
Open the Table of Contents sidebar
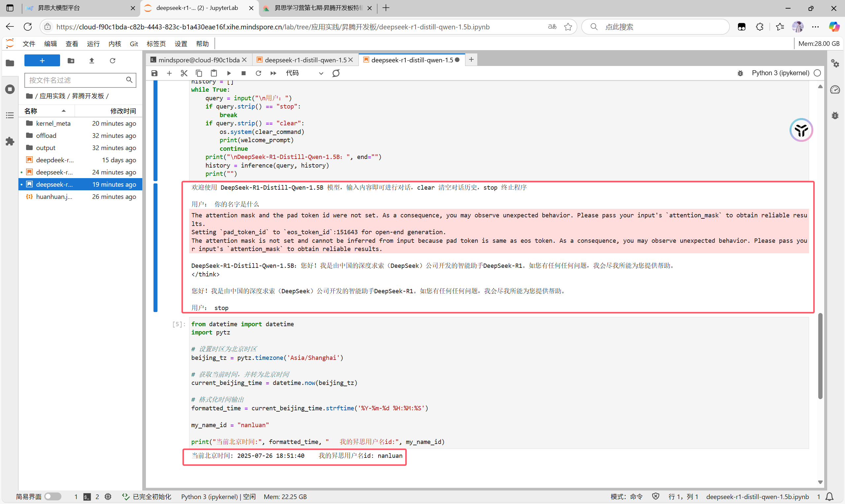(10, 115)
